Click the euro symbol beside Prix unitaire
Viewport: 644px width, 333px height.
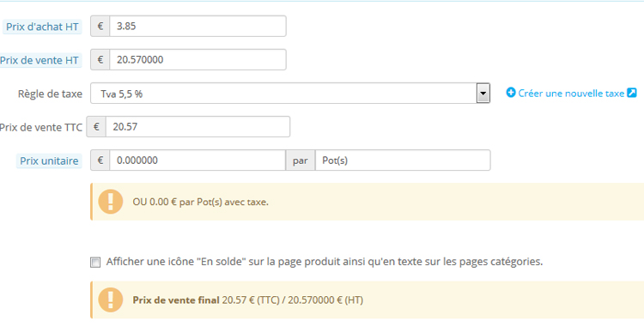point(100,160)
